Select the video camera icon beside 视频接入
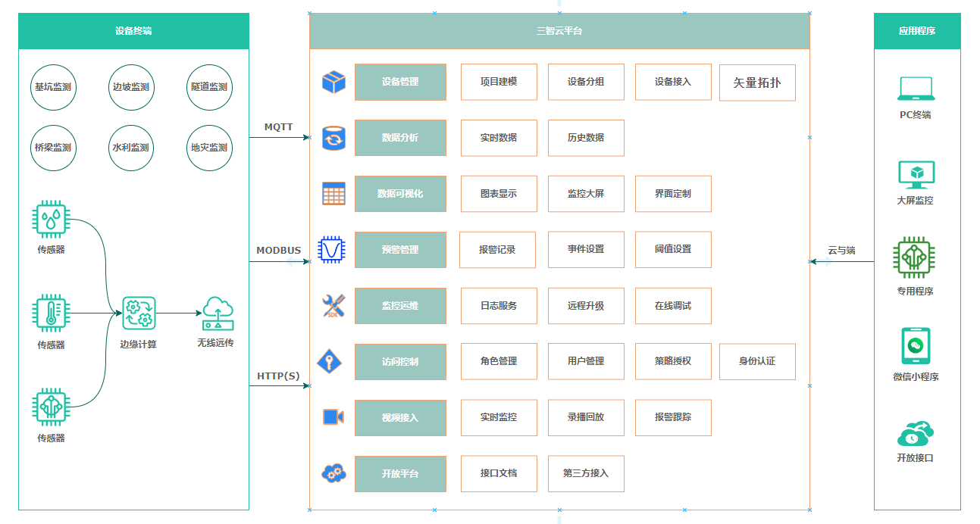This screenshot has width=980, height=524. [333, 417]
